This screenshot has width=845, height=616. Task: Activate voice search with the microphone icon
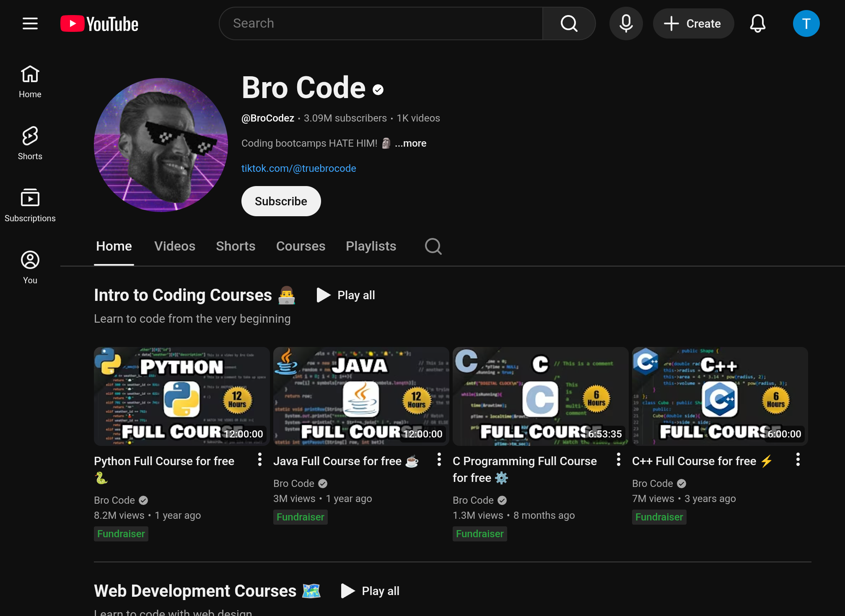[x=626, y=23]
